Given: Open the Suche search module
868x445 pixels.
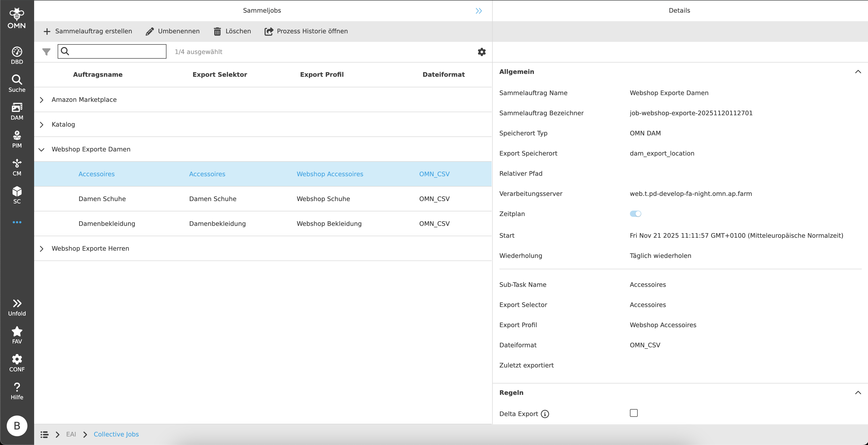Looking at the screenshot, I should (x=17, y=83).
